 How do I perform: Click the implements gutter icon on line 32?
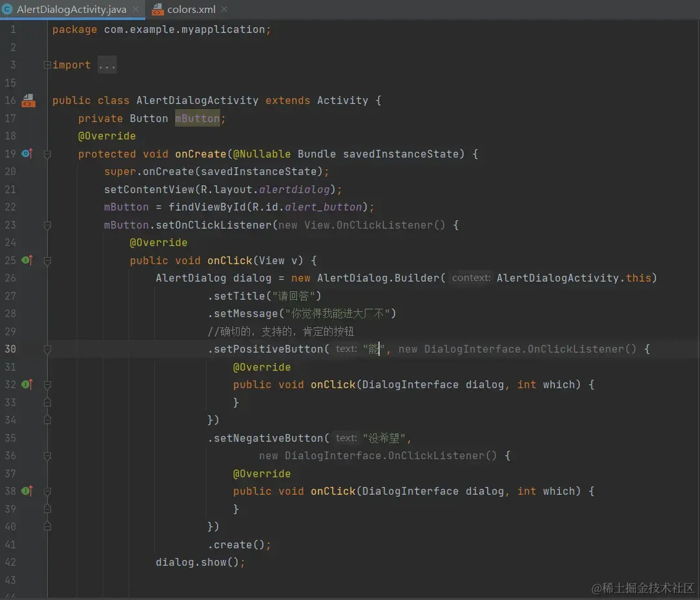(x=27, y=384)
